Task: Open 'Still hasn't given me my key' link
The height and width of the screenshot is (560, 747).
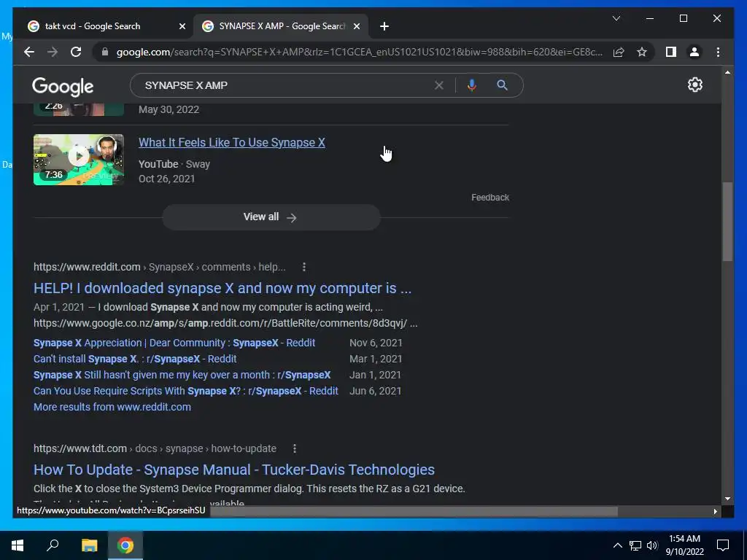Action: point(182,376)
